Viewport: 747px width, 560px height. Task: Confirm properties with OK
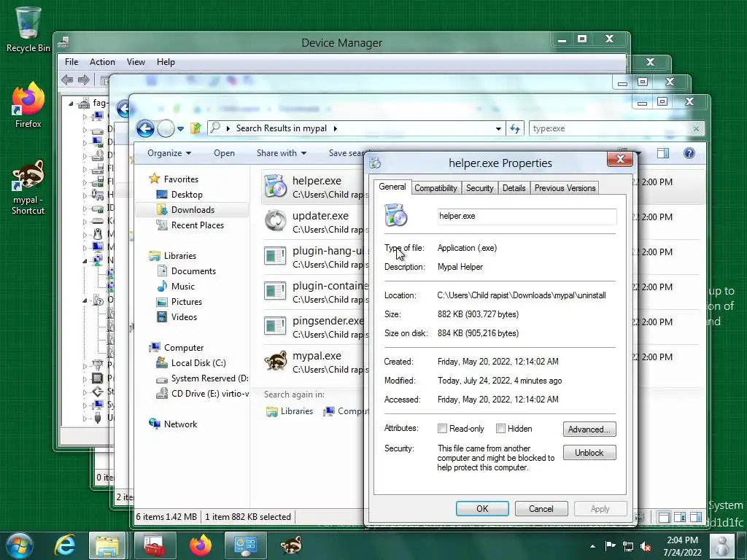[482, 508]
